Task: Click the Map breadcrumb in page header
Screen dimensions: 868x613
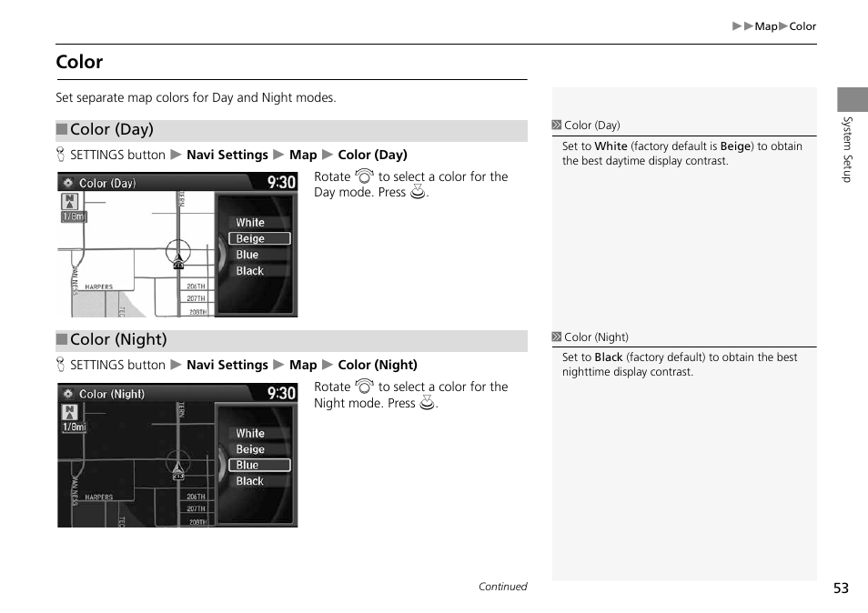Action: [x=765, y=26]
